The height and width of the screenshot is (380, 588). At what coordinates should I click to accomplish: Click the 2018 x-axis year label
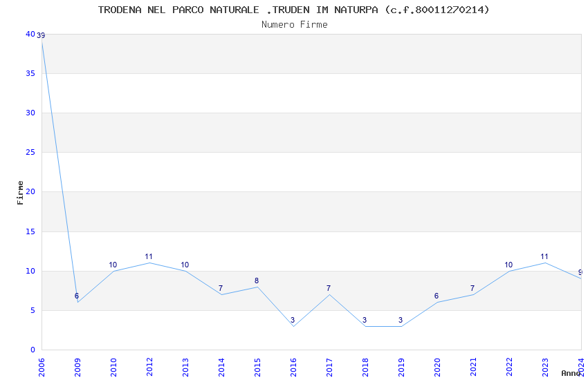[x=365, y=366]
